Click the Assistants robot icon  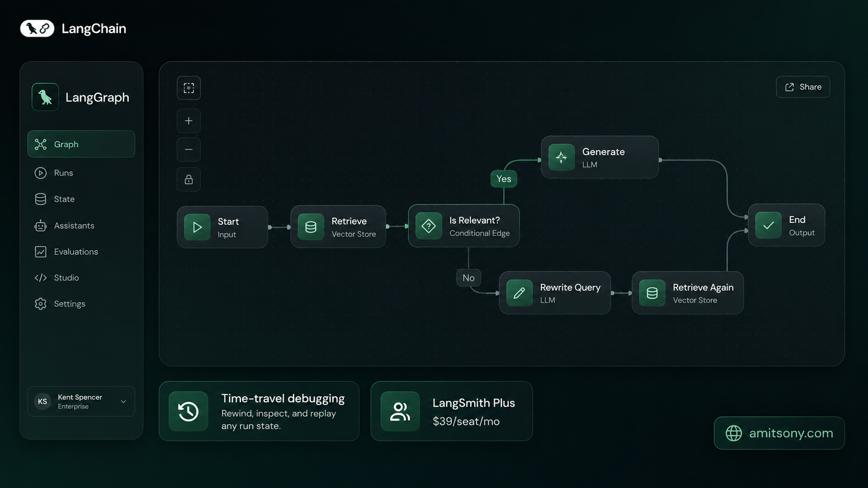coord(41,226)
